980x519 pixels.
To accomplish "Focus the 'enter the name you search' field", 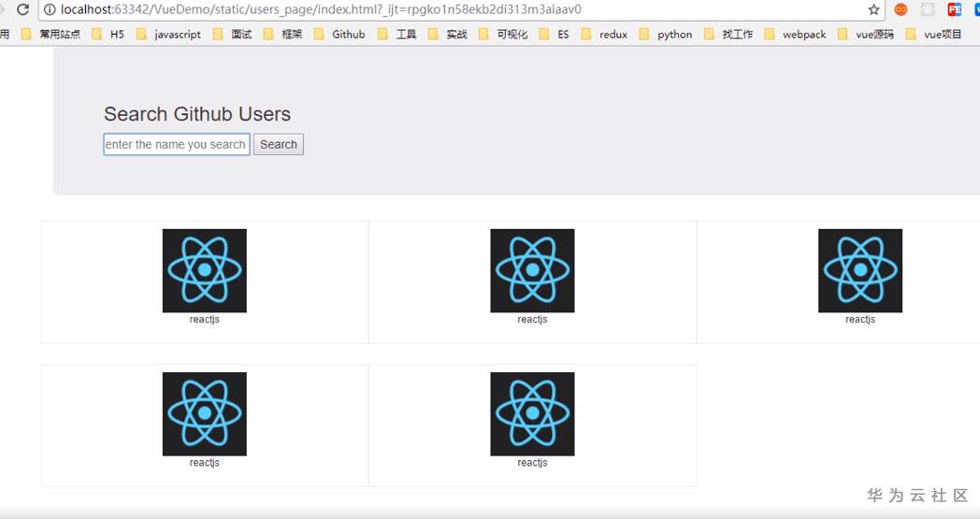I will [x=176, y=144].
